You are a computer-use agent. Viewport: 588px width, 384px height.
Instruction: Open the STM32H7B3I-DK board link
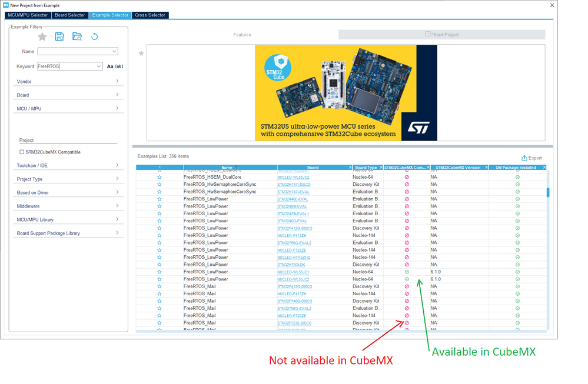click(291, 265)
